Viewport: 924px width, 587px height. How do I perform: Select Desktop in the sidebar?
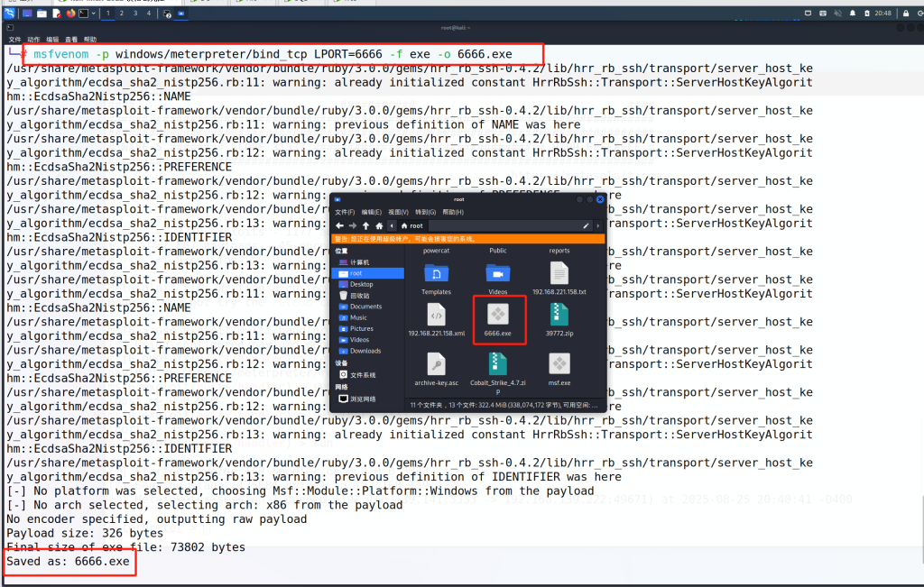pyautogui.click(x=369, y=284)
